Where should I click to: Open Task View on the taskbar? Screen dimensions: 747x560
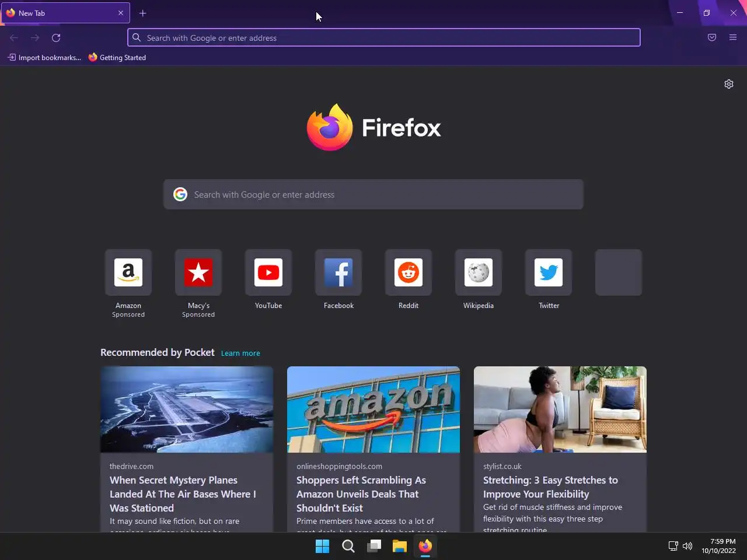(373, 546)
